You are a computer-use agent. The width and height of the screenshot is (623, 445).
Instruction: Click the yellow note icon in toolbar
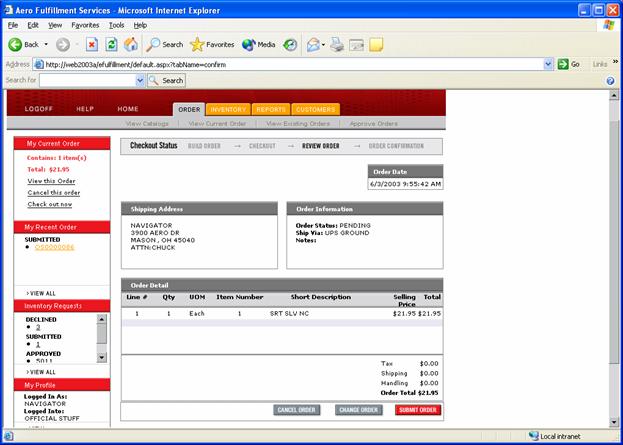pos(376,44)
